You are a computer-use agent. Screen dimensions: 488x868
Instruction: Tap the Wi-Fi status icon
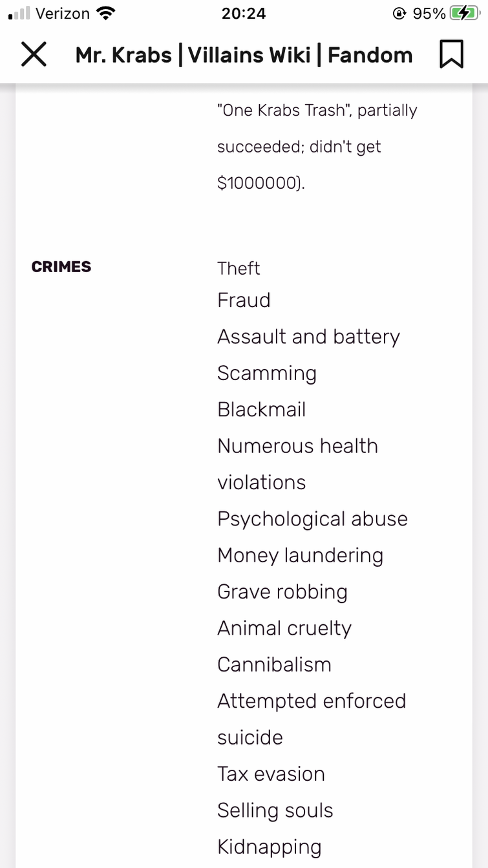tap(105, 13)
